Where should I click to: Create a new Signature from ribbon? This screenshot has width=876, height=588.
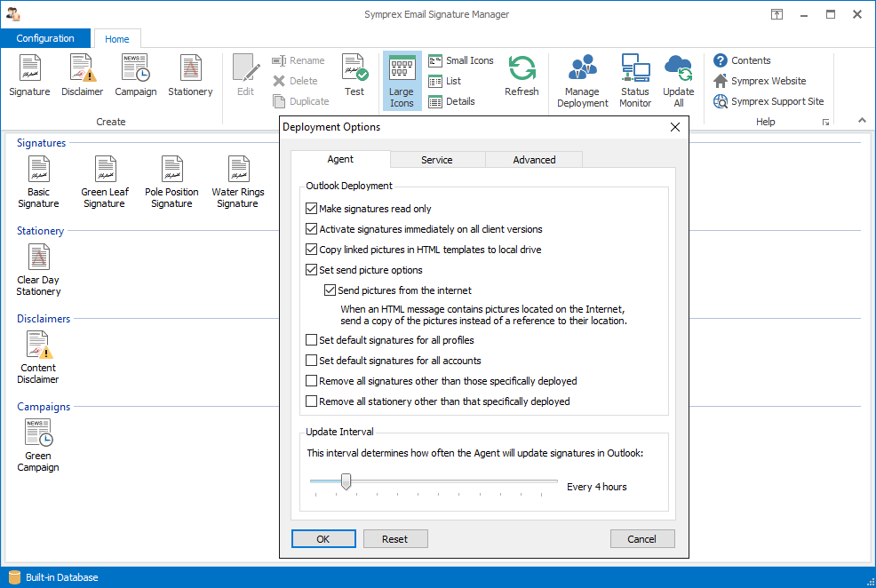coord(29,75)
